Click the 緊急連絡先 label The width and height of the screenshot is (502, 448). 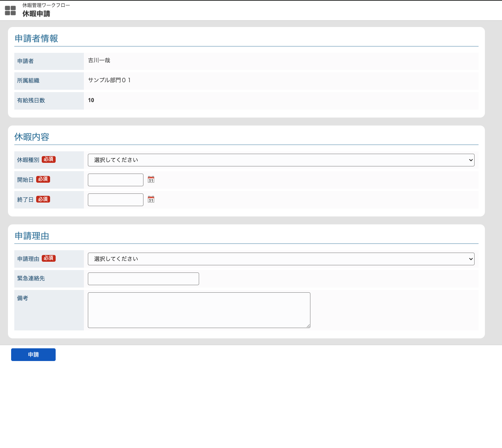click(31, 278)
